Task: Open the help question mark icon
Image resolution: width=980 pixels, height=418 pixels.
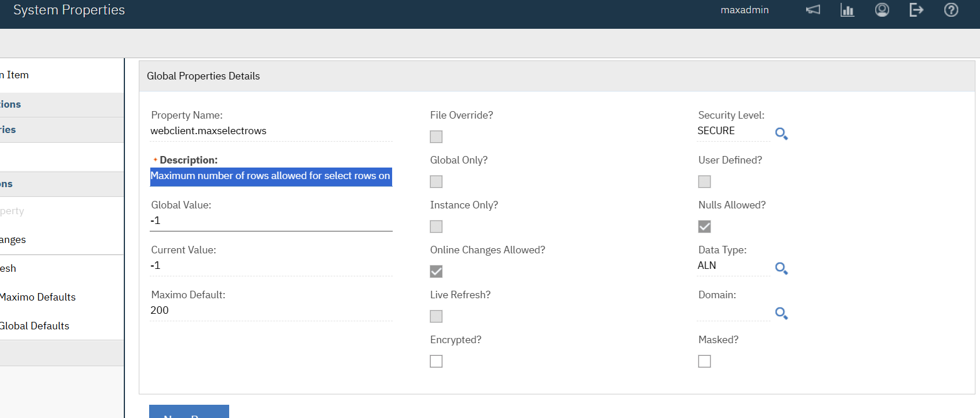Action: point(951,10)
